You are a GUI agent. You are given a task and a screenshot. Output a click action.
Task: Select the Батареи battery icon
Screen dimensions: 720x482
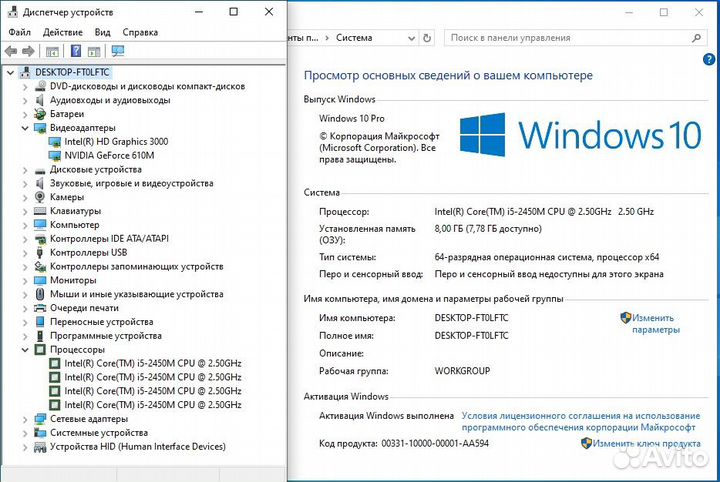pos(40,113)
